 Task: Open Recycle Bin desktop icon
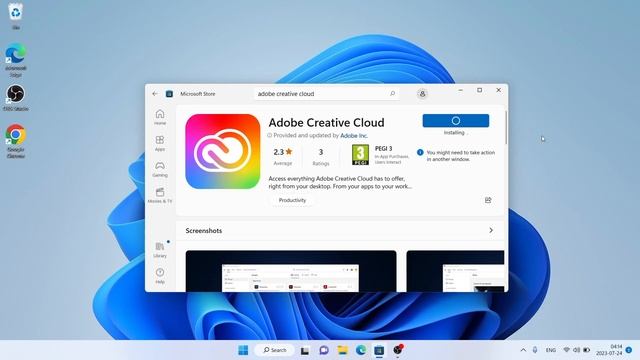(x=16, y=16)
